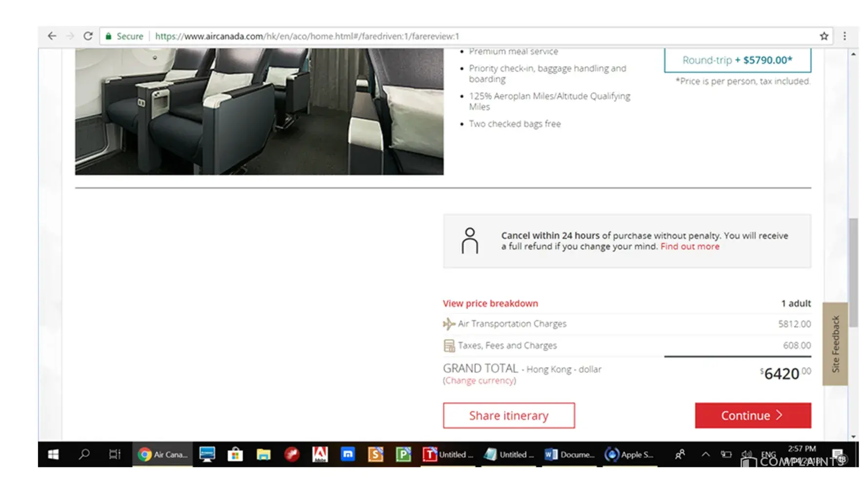Open File Explorer from the taskbar
Viewport: 868px width, 488px height.
(264, 454)
